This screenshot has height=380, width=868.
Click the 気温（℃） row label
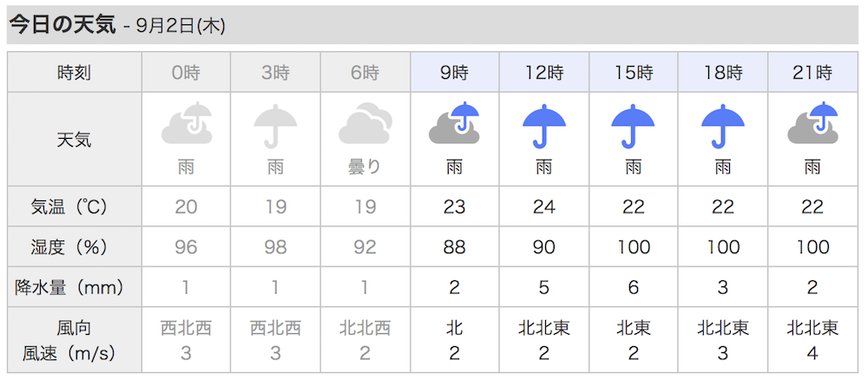(x=69, y=206)
